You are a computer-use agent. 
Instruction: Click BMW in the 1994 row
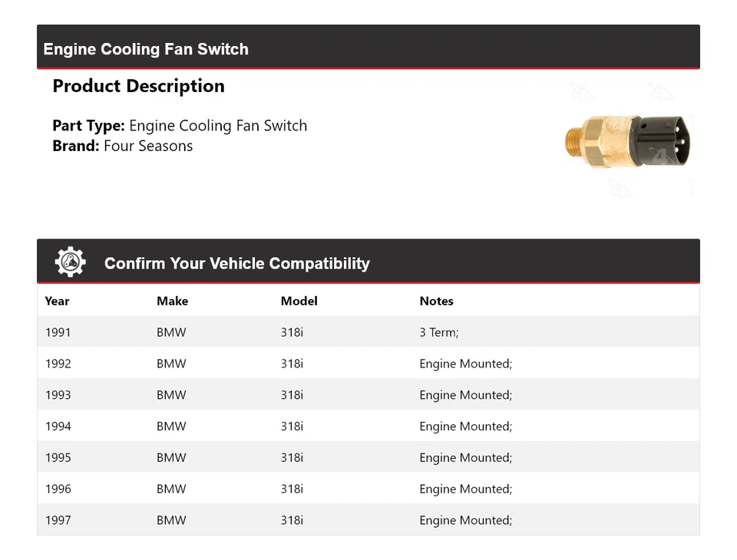[171, 427]
